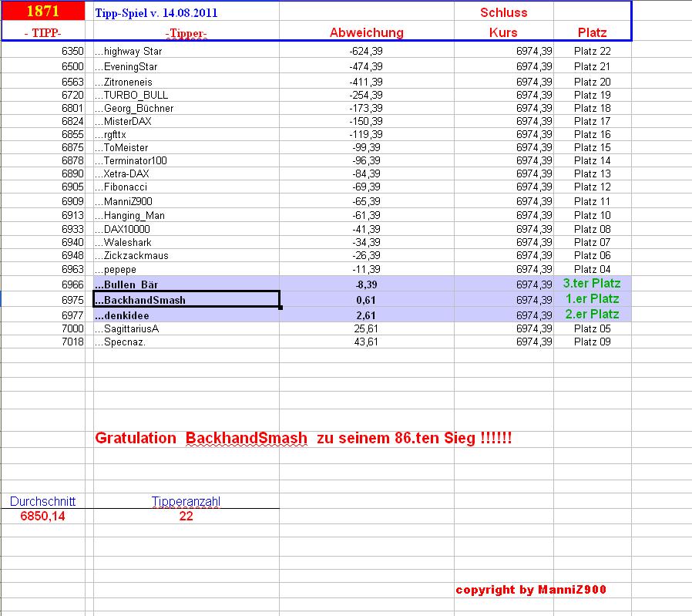Viewport: 692px width, 616px height.
Task: Select the - TIPP- header cell
Action: [43, 32]
